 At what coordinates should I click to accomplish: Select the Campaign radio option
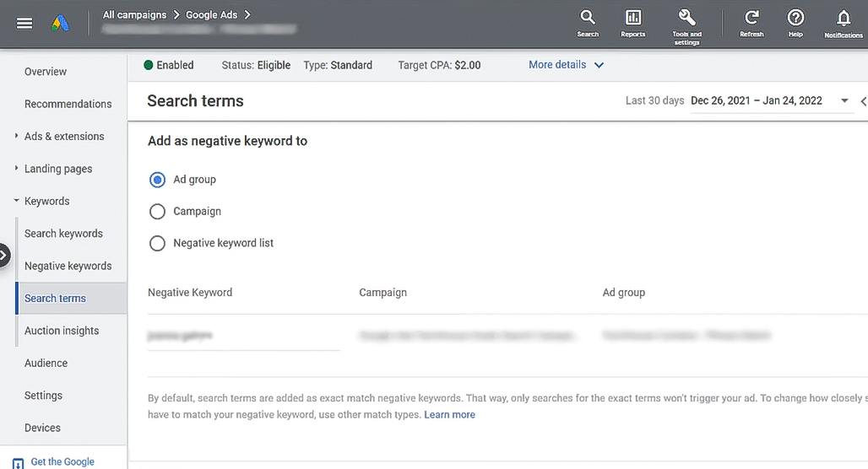157,211
